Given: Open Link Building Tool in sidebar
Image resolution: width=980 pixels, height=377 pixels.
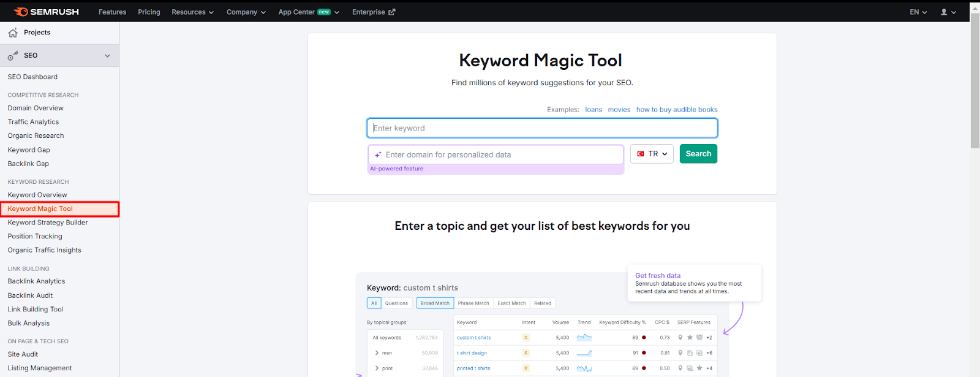Looking at the screenshot, I should (x=36, y=310).
